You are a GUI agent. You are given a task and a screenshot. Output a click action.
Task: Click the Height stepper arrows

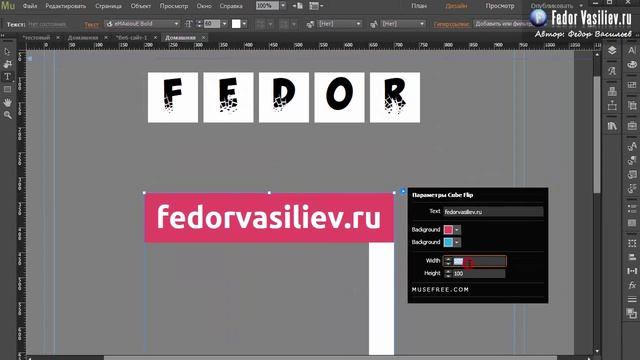448,273
